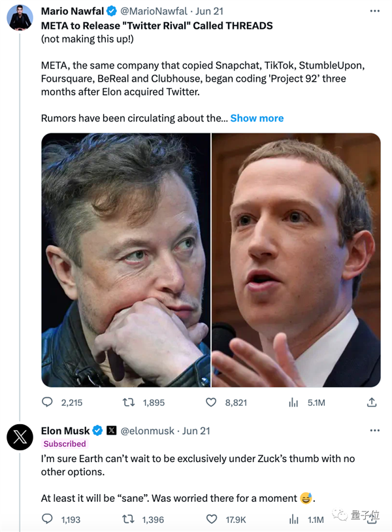Open view stats on Elon Musk's reply
Screen dimensions: 392x532
coord(293,520)
